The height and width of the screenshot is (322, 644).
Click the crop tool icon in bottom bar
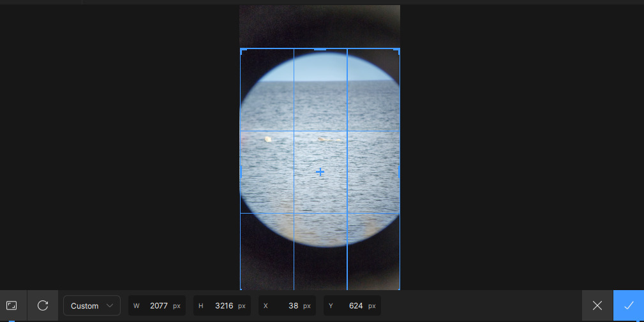pos(11,305)
